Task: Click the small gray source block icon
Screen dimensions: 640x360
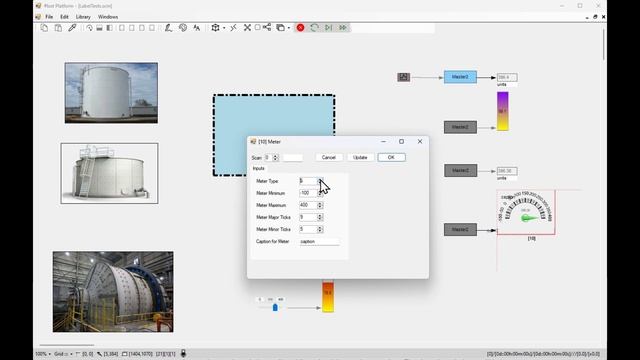Action: click(x=404, y=77)
